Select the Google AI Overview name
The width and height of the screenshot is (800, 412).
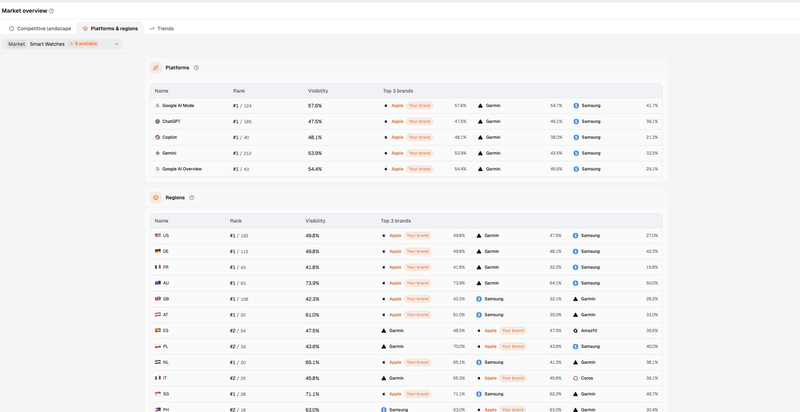click(x=182, y=169)
